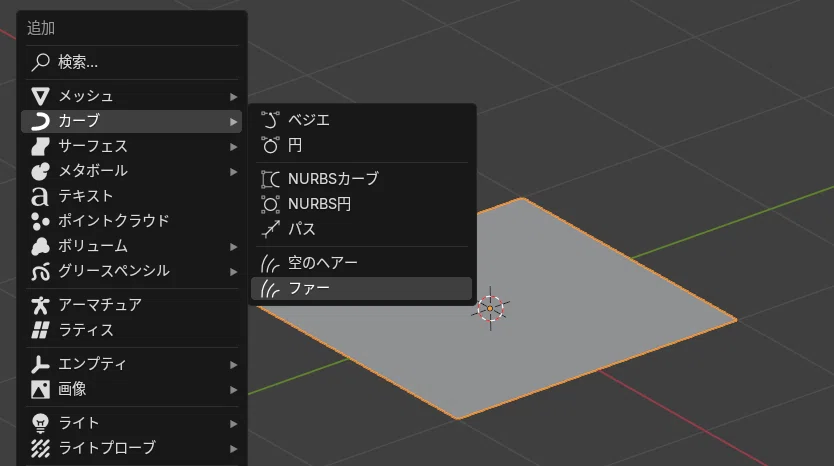
Task: Click the Bezier (ベジエ) curve icon
Action: 270,120
